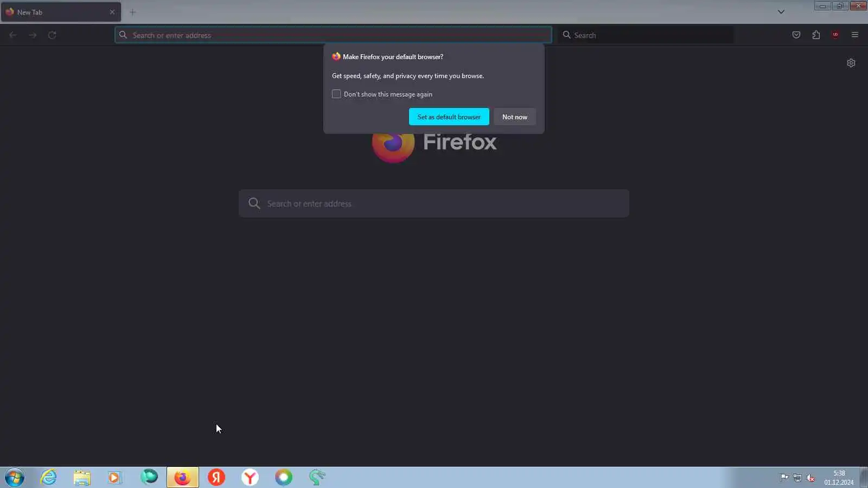
Task: Click the magnifier in toolbar Search box
Action: click(x=567, y=35)
